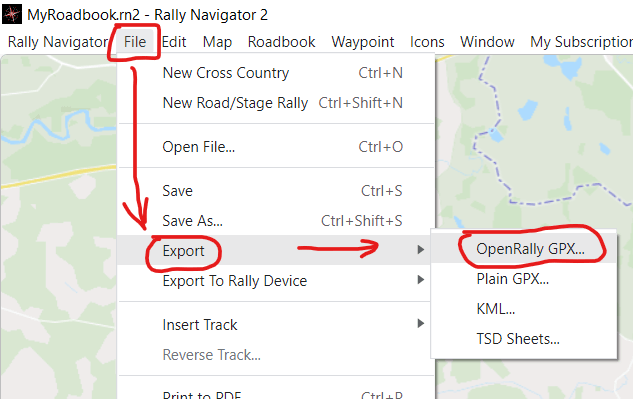Open the File menu
633x399 pixels.
pos(135,42)
